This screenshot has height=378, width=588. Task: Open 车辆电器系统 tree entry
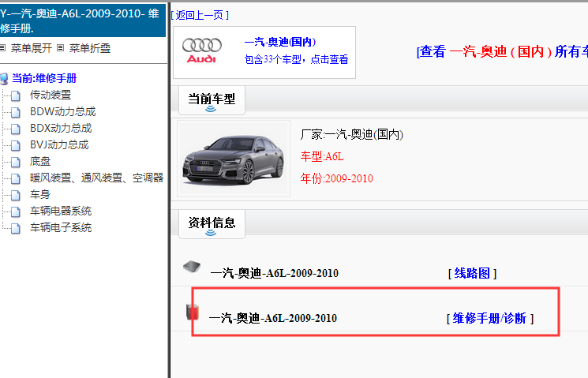(x=61, y=211)
